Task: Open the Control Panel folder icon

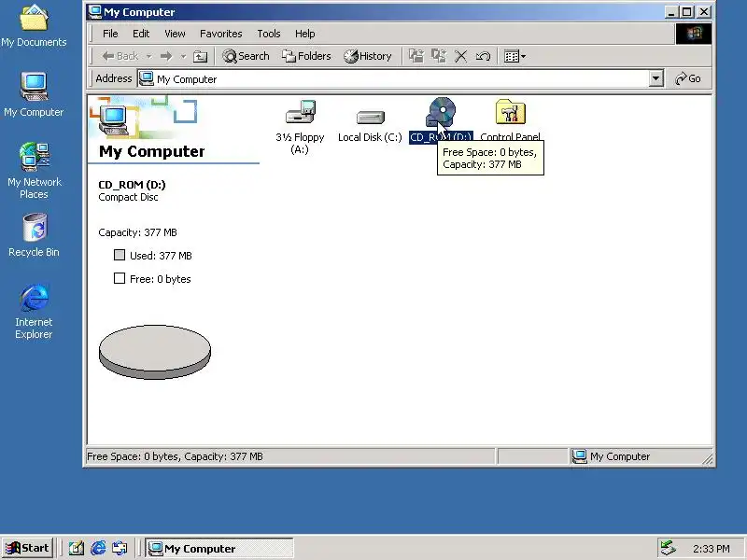Action: pos(510,112)
